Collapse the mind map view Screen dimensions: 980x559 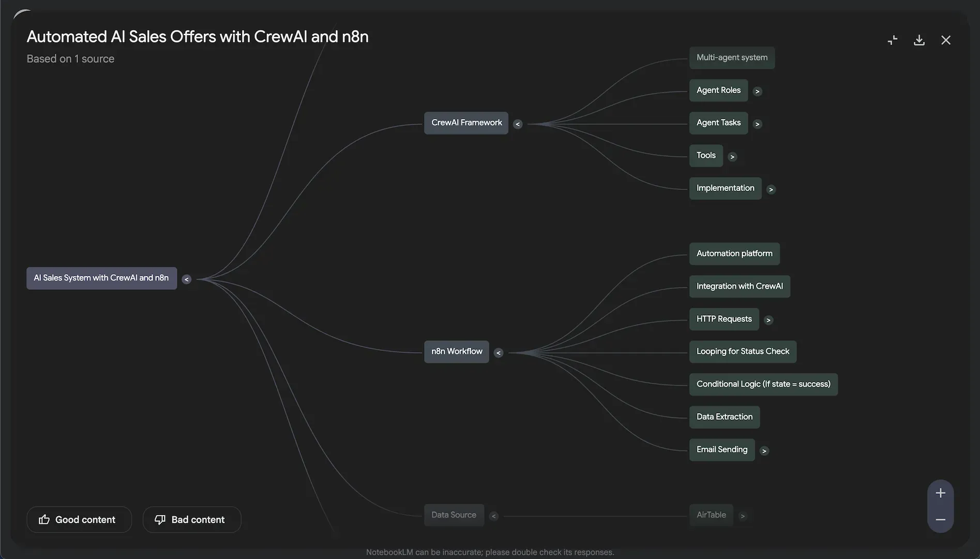893,40
